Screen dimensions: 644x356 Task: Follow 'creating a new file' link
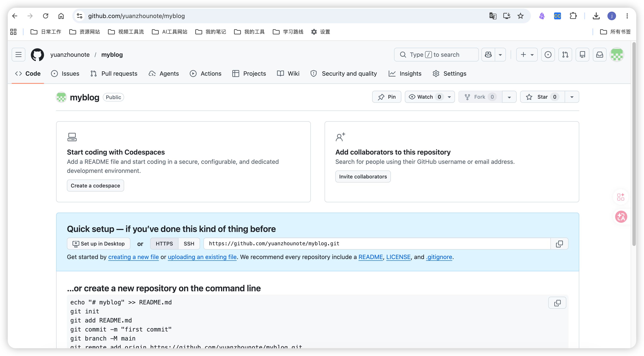134,257
